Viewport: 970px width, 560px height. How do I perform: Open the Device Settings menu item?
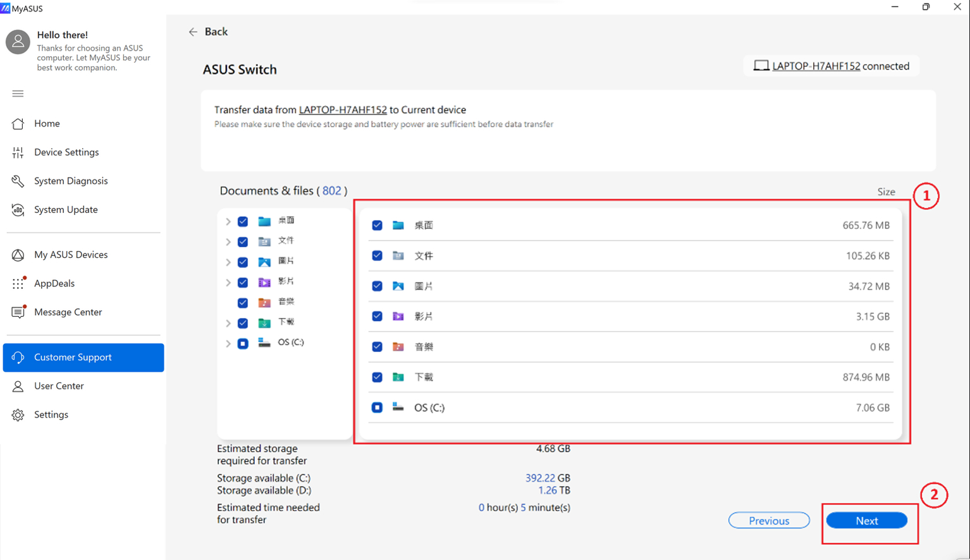point(66,152)
